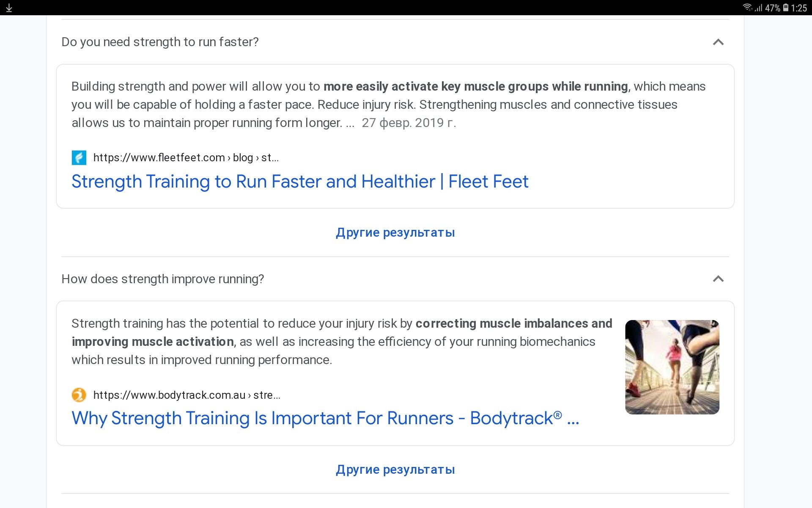
Task: Click the Fleet Feet favicon
Action: pyautogui.click(x=79, y=157)
